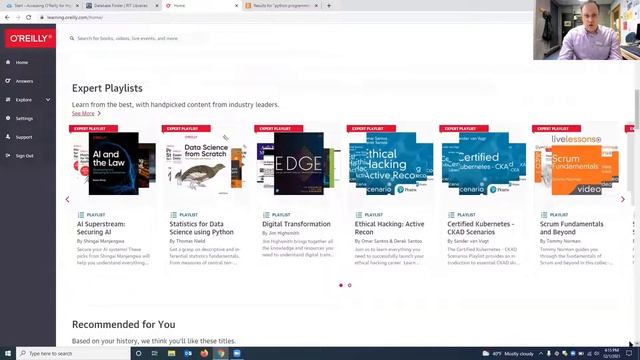The image size is (640, 360).
Task: Open Windows notification center icon
Action: (x=629, y=353)
